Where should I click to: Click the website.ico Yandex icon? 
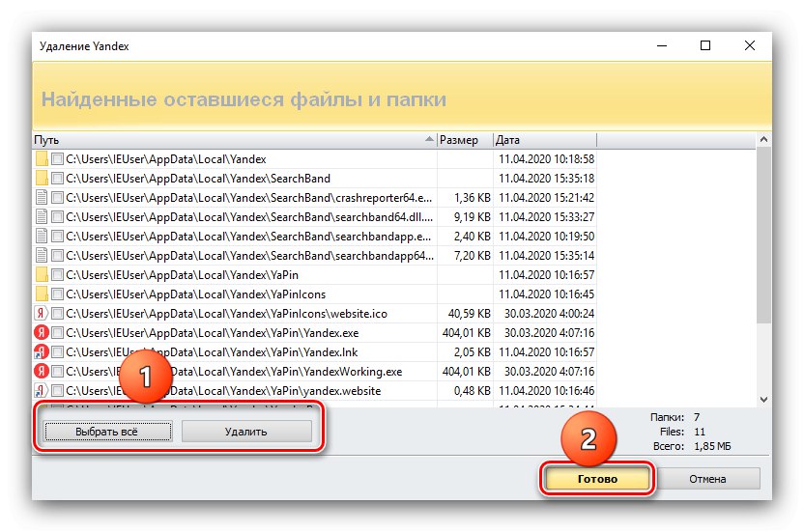[42, 313]
